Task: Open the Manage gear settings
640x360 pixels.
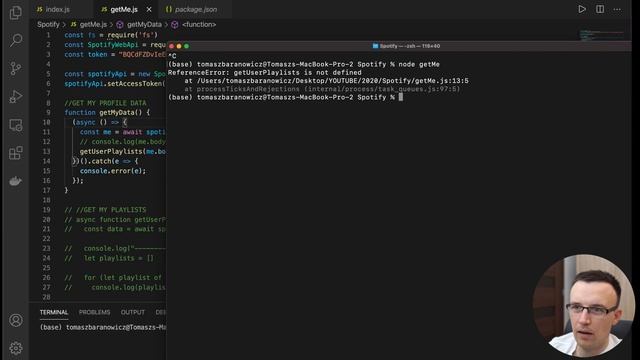Action: [16, 348]
